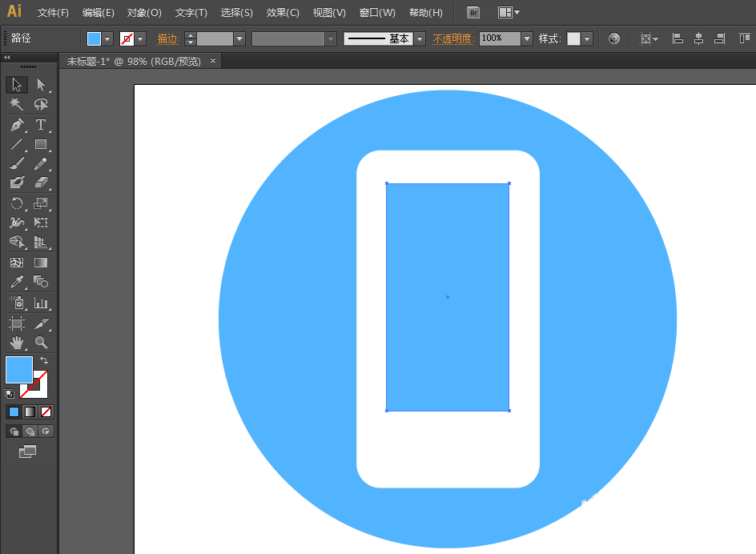Viewport: 756px width, 554px height.
Task: Select the Blend tool
Action: pyautogui.click(x=41, y=282)
